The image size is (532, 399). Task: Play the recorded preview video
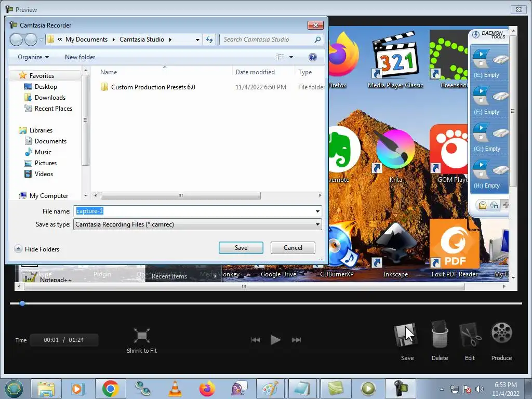pos(275,340)
